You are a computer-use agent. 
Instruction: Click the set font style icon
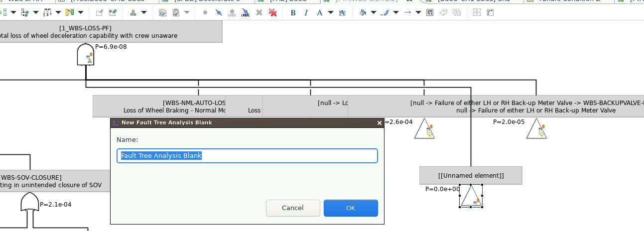(342, 12)
